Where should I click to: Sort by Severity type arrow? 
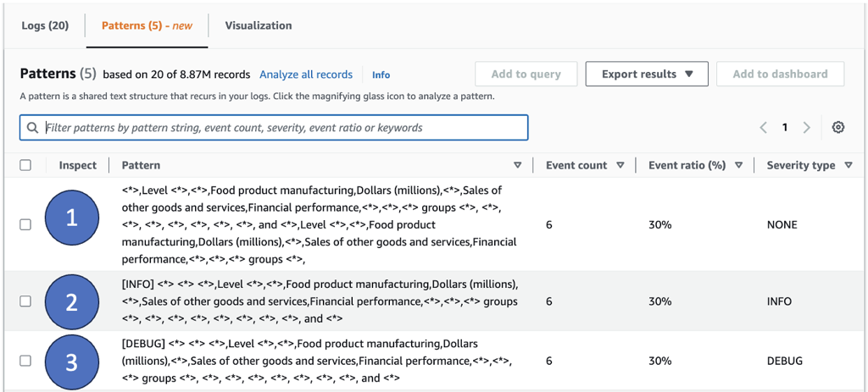(x=849, y=165)
